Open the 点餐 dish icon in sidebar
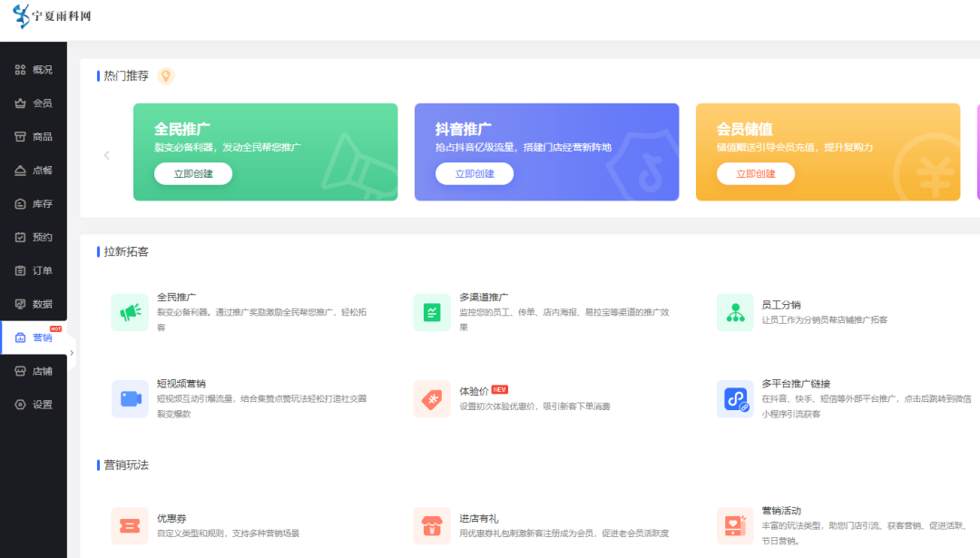The image size is (980, 558). [20, 170]
